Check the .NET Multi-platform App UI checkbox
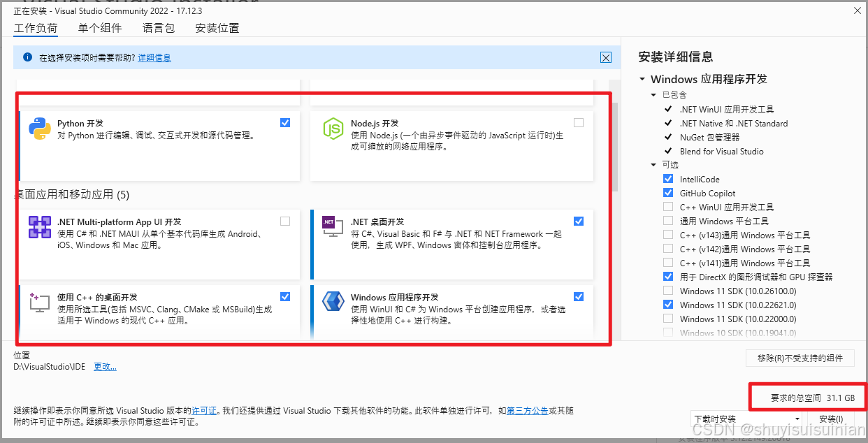Viewport: 868px width, 443px height. click(x=285, y=221)
